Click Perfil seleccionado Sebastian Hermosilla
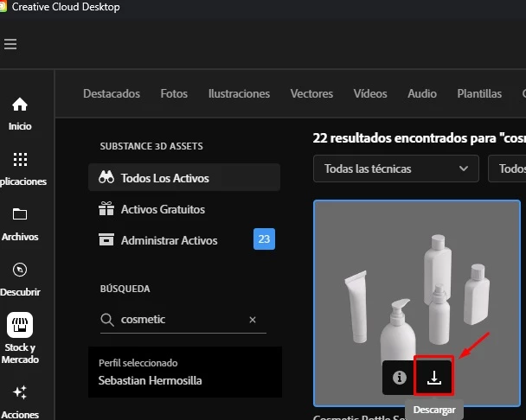The image size is (526, 420). tap(185, 372)
